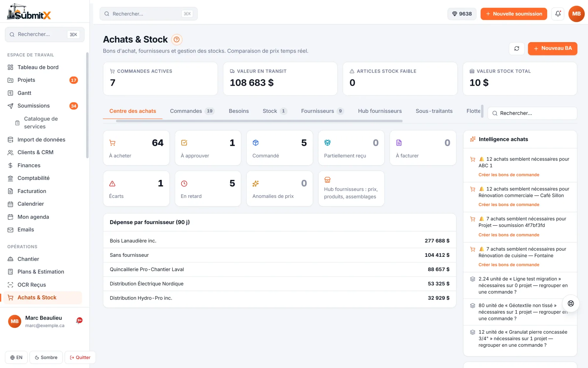Image resolution: width=588 pixels, height=368 pixels.
Task: Open the À approuver card
Action: (208, 148)
